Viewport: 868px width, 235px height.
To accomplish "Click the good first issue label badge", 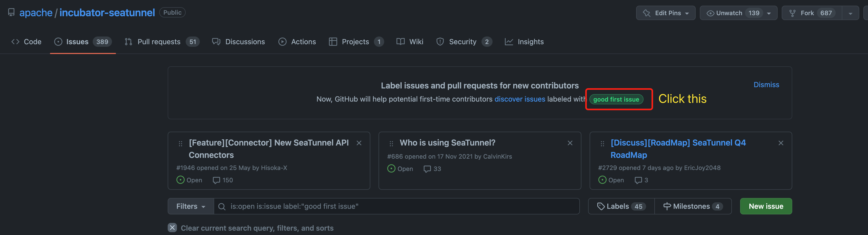I will click(616, 99).
